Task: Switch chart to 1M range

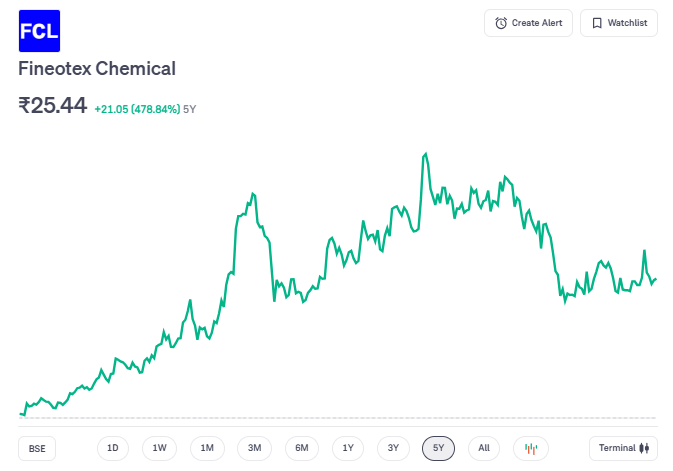Action: (x=207, y=448)
